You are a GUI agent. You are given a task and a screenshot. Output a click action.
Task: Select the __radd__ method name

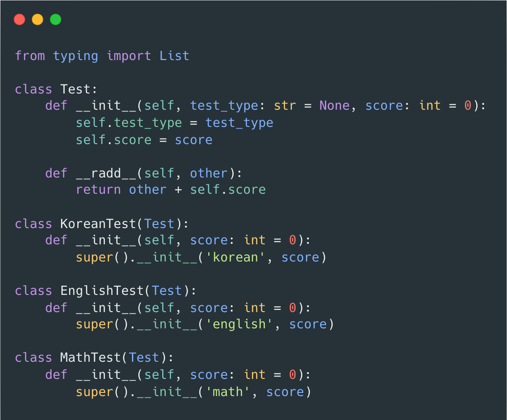tap(107, 173)
